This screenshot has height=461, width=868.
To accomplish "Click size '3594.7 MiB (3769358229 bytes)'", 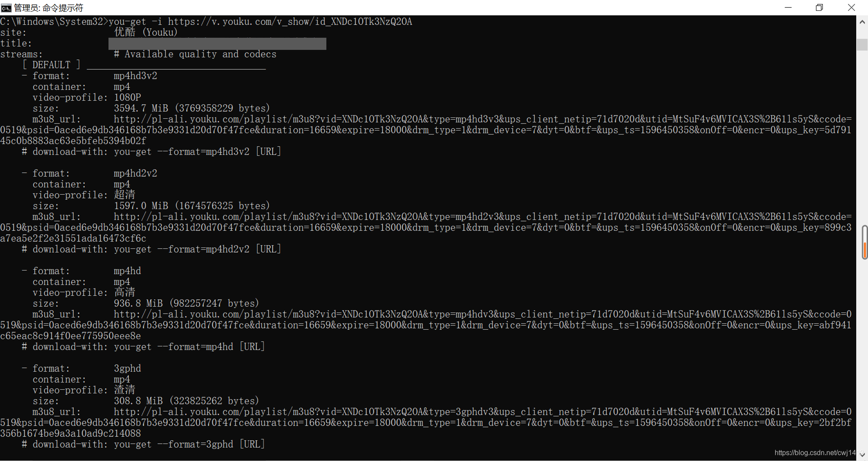I will click(192, 108).
